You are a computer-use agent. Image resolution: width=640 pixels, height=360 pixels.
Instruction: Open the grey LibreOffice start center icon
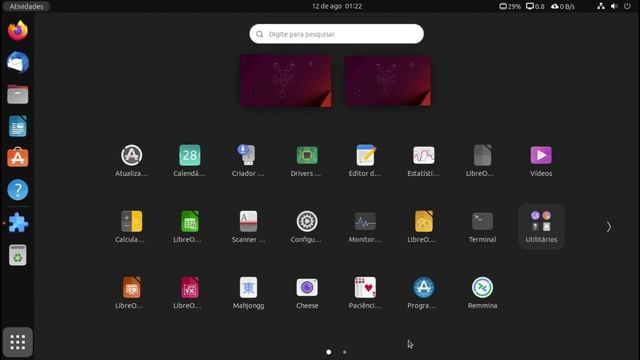tap(482, 160)
